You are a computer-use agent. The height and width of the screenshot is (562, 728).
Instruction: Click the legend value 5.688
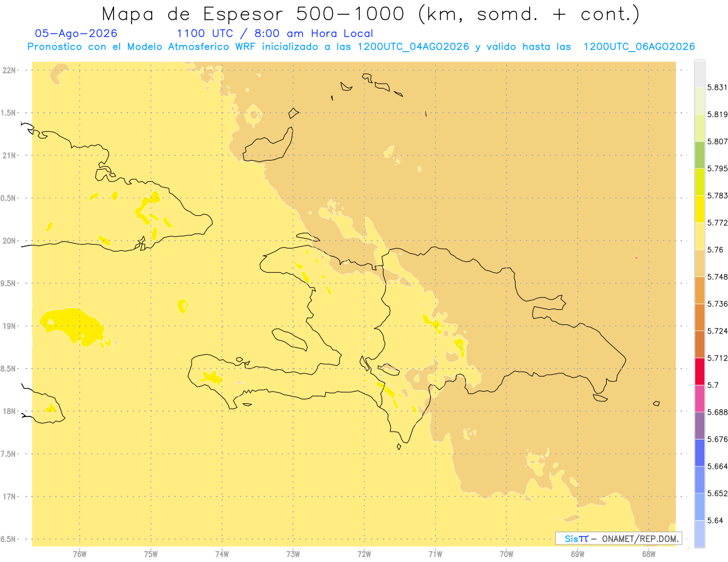pyautogui.click(x=718, y=412)
